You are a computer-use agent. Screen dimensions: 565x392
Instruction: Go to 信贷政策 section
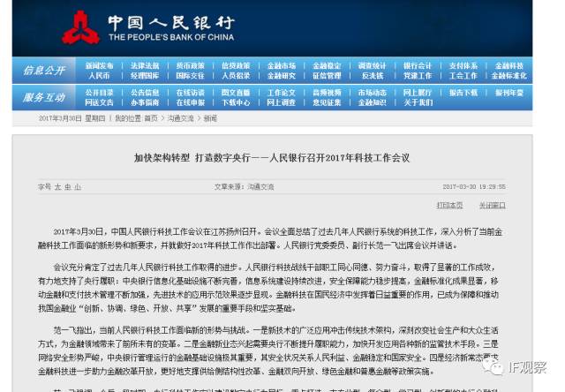[x=236, y=66]
